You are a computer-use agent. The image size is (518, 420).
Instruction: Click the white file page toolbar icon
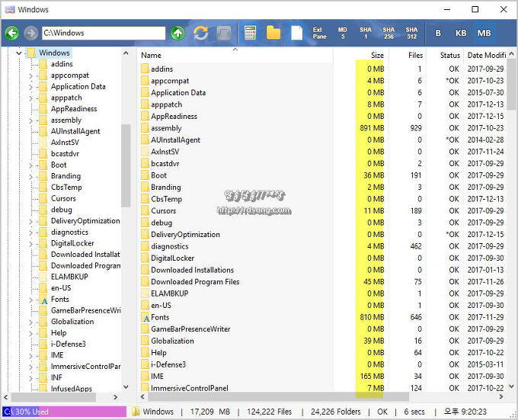[x=296, y=33]
